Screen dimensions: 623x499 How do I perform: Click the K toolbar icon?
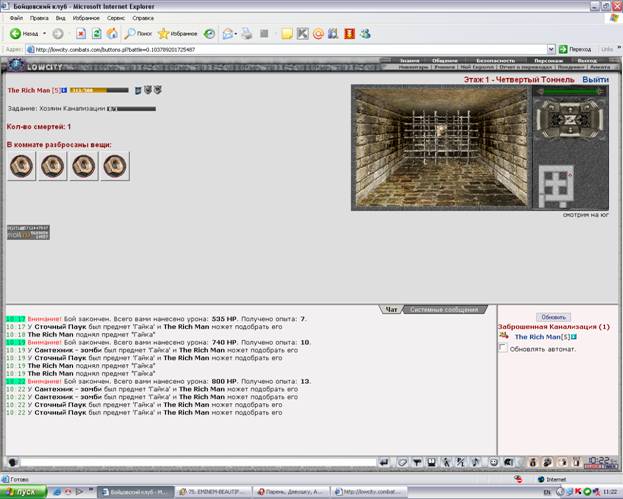coord(302,34)
